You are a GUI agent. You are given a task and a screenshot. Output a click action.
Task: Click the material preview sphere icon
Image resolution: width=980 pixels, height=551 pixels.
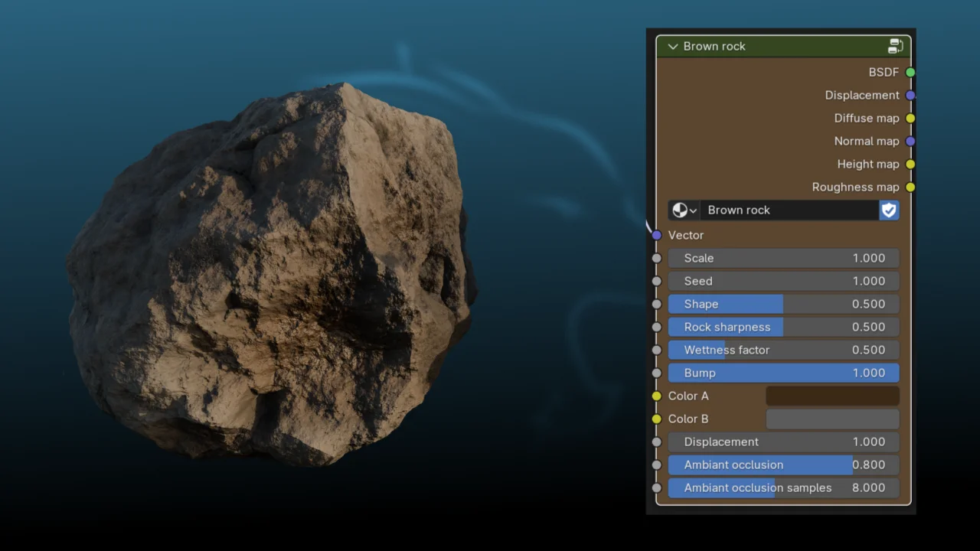pyautogui.click(x=678, y=210)
